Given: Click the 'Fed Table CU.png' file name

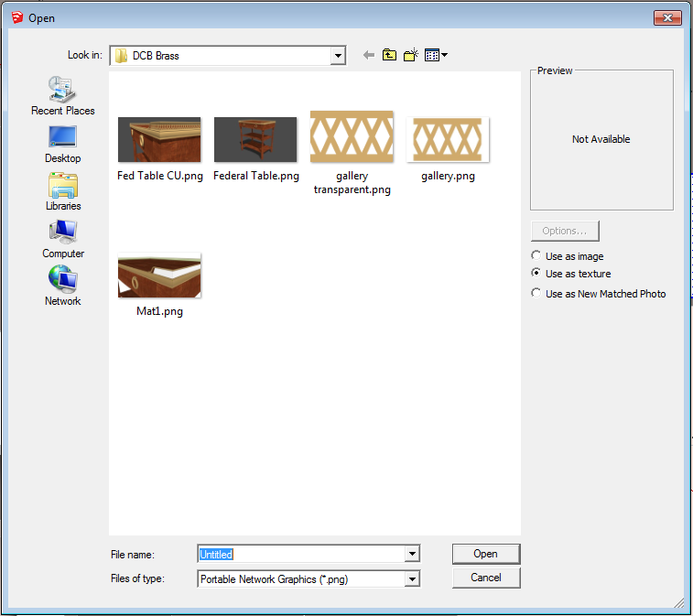Looking at the screenshot, I should pos(160,176).
